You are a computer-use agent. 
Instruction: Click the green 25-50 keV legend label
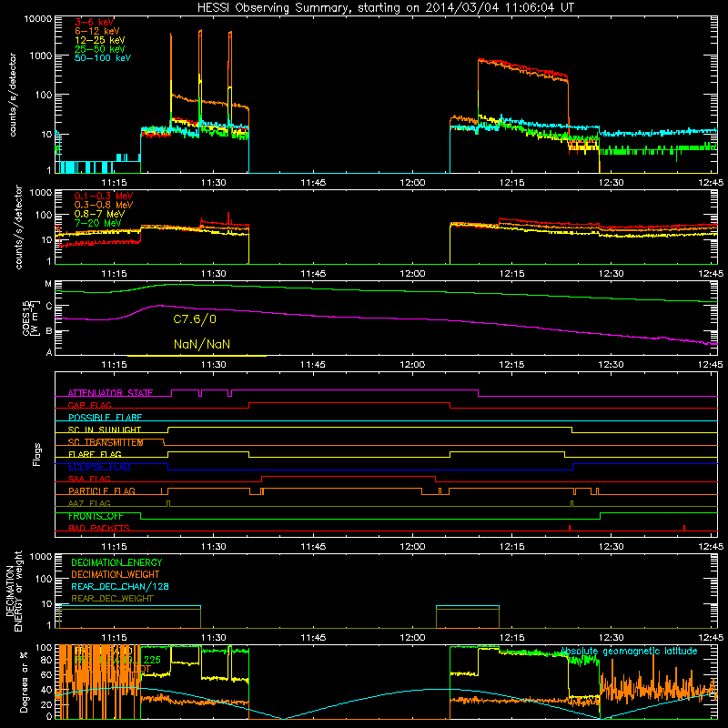[99, 49]
